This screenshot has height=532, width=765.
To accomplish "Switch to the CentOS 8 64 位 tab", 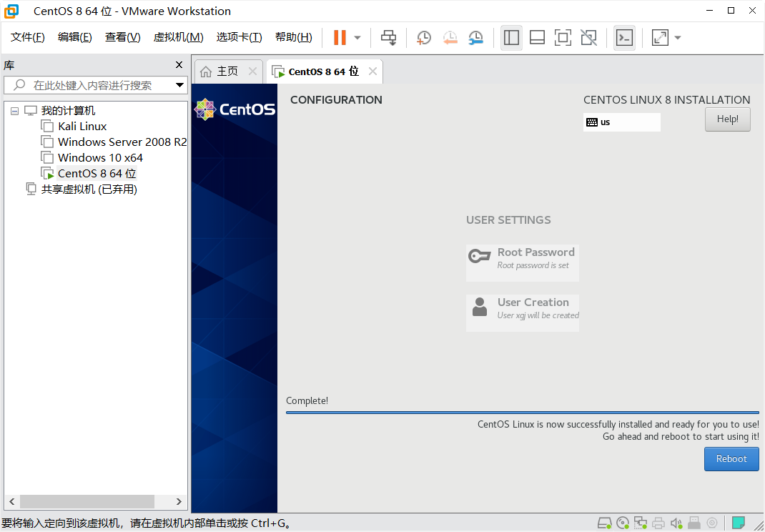I will point(323,72).
